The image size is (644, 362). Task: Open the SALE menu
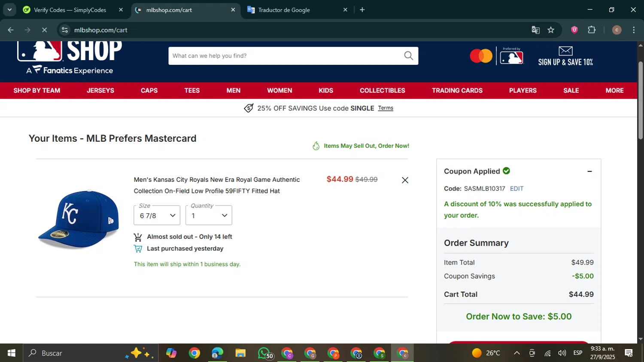click(x=571, y=91)
